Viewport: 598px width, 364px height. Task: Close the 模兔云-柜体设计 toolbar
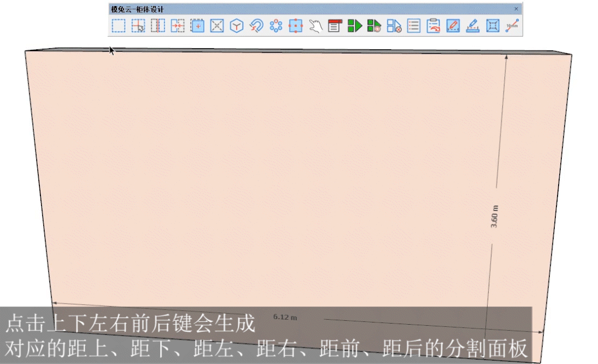pyautogui.click(x=516, y=9)
